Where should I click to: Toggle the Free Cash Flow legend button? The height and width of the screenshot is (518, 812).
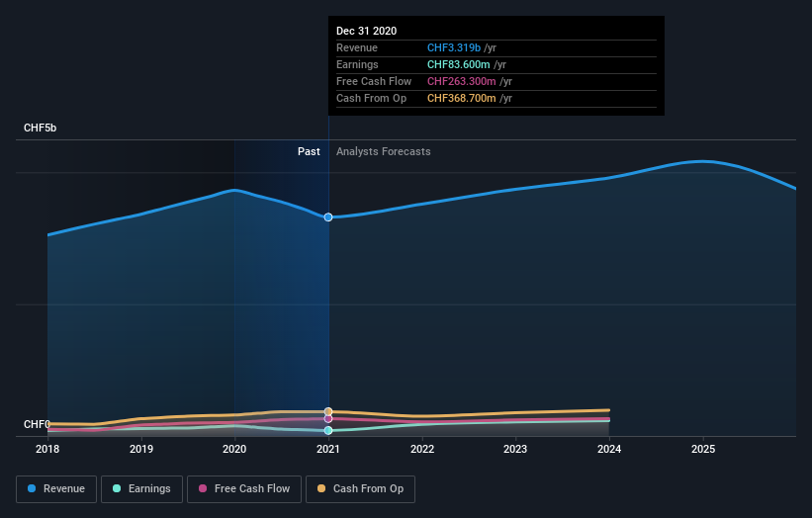point(244,489)
